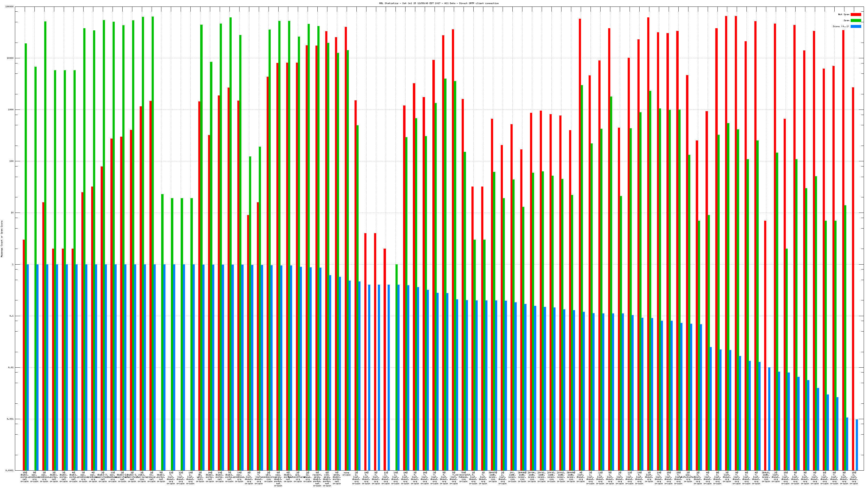Click the first '15@ dnsbl.sorbs.net' x-axis label

pos(25,477)
